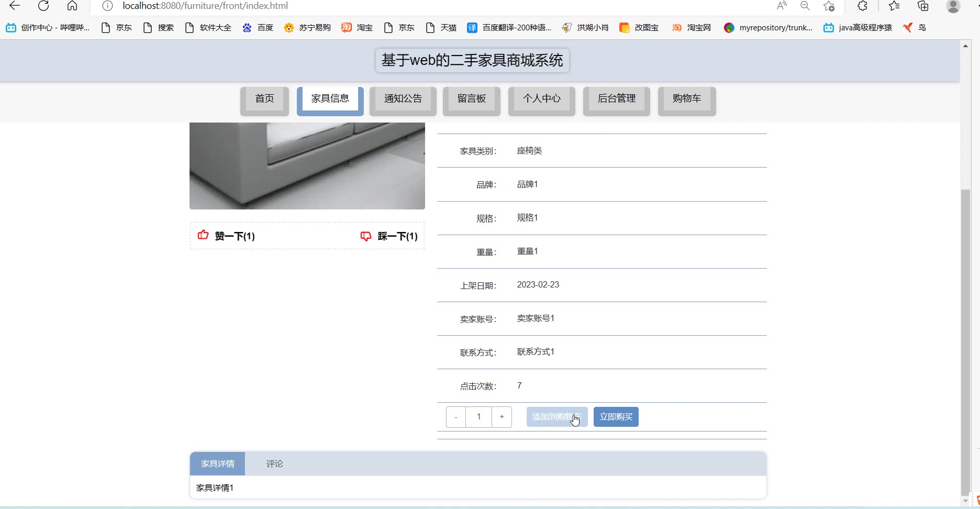The width and height of the screenshot is (980, 509).
Task: Add this page to favorites star icon
Action: [829, 6]
